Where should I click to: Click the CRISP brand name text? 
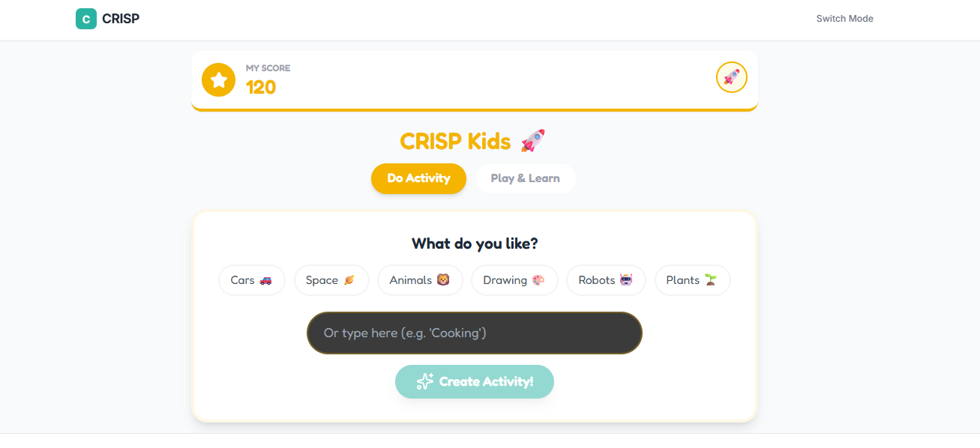pyautogui.click(x=121, y=19)
